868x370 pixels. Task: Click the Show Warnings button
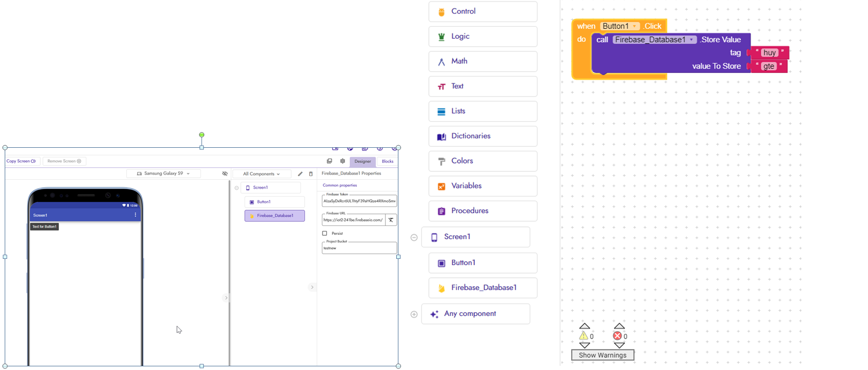click(x=603, y=355)
